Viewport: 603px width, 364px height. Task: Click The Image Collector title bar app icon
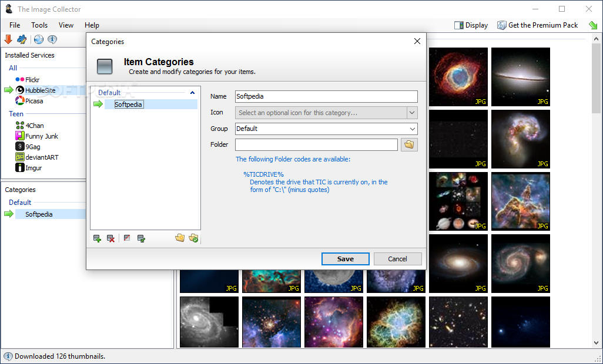[x=9, y=9]
